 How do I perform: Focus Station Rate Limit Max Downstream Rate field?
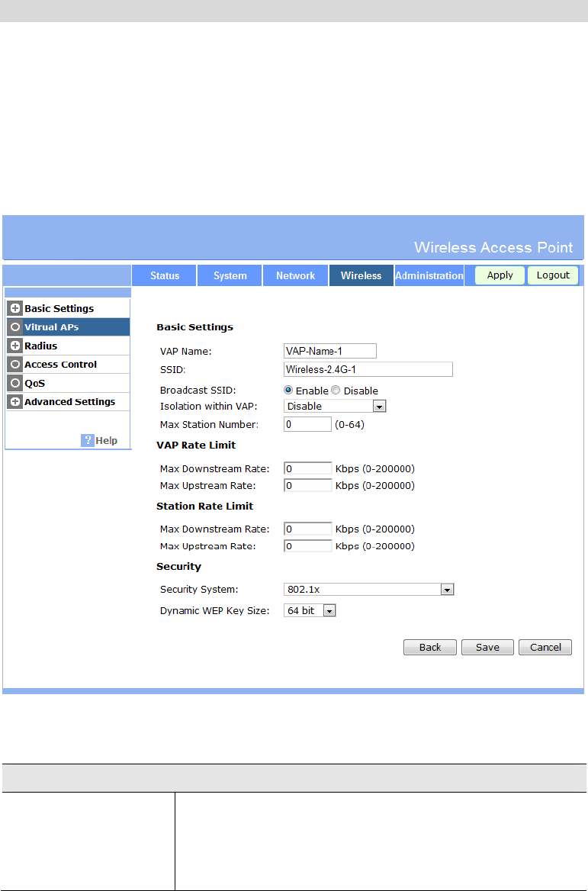coord(307,529)
